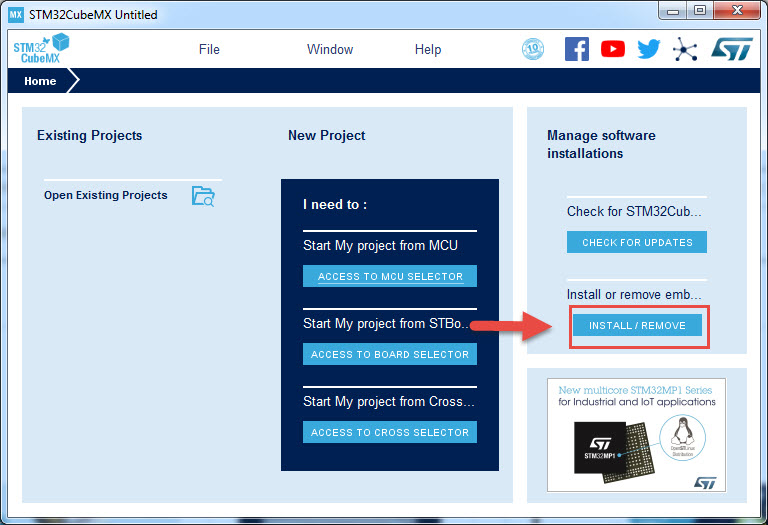Open the Help menu

[x=428, y=49]
